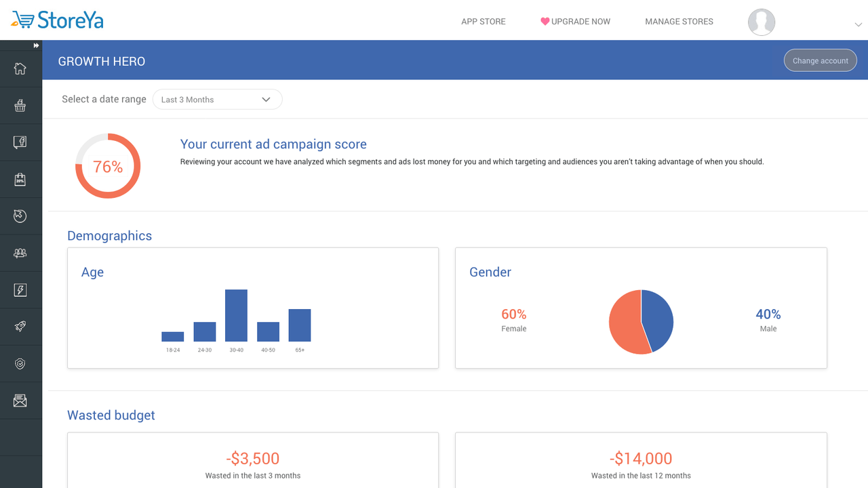This screenshot has width=868, height=488.
Task: Open the account dropdown chevron at the header's end
Action: point(859,24)
